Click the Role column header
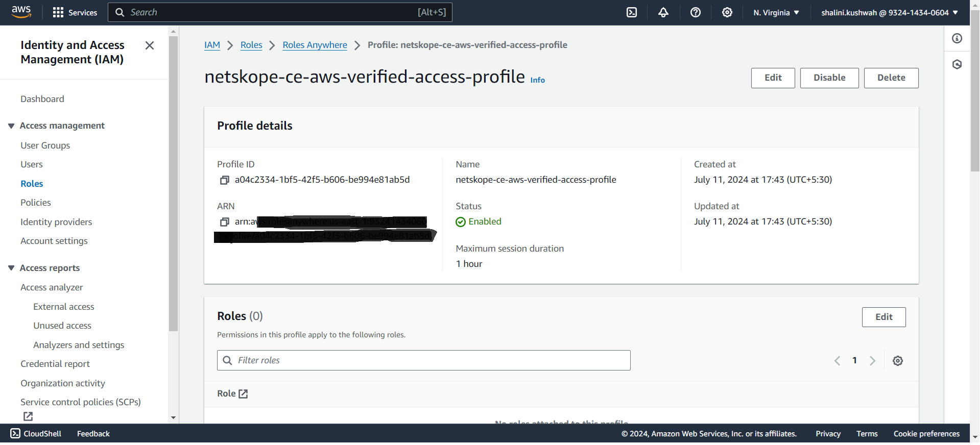Screen dimensions: 980x445 pos(226,394)
